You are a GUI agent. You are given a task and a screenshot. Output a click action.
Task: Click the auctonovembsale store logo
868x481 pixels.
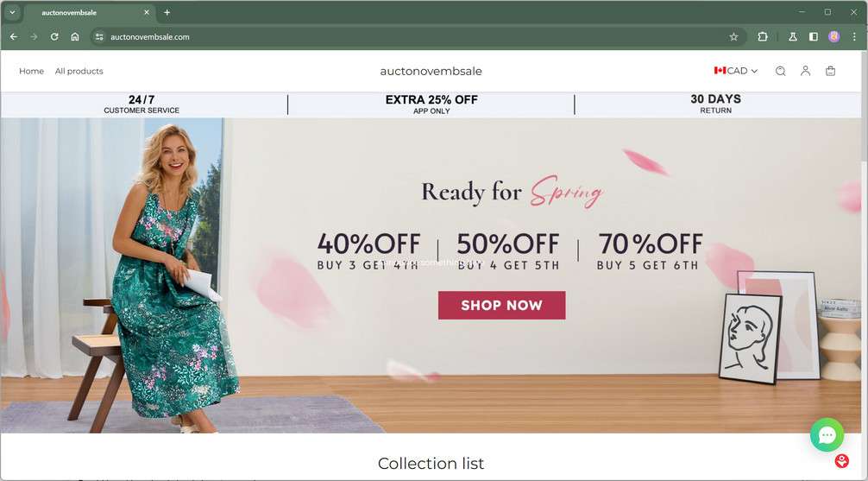(x=431, y=71)
